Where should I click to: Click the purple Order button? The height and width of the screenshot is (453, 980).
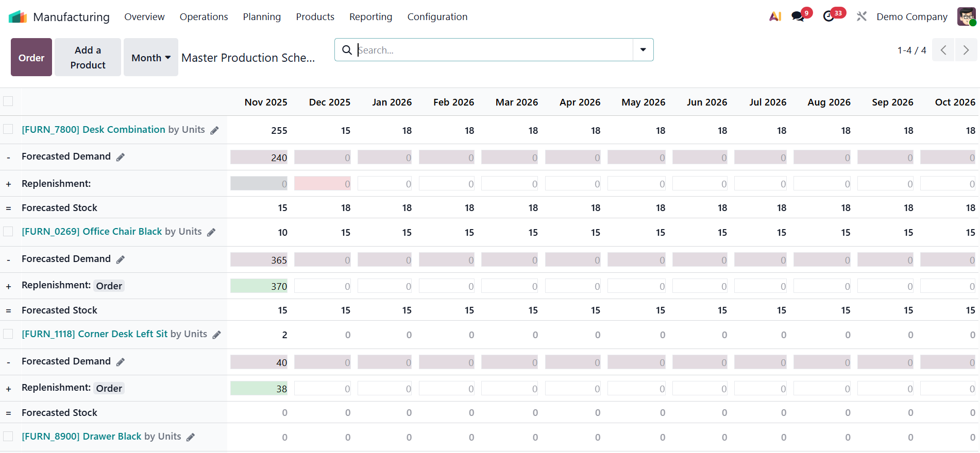[x=31, y=58]
